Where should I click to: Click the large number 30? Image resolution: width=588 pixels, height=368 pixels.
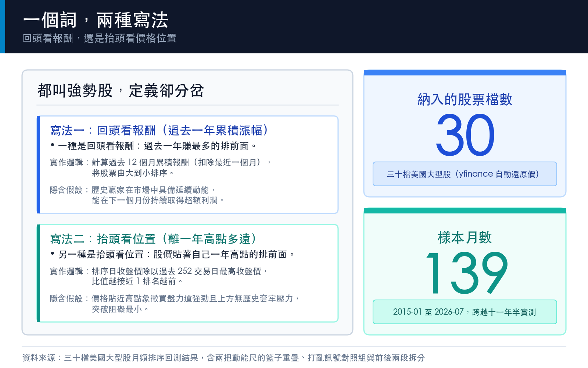465,135
